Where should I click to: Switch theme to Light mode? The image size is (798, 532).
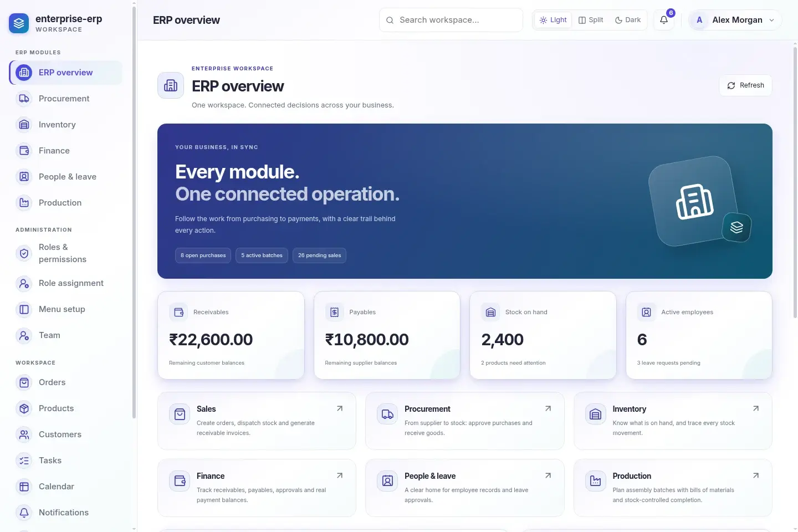coord(553,20)
